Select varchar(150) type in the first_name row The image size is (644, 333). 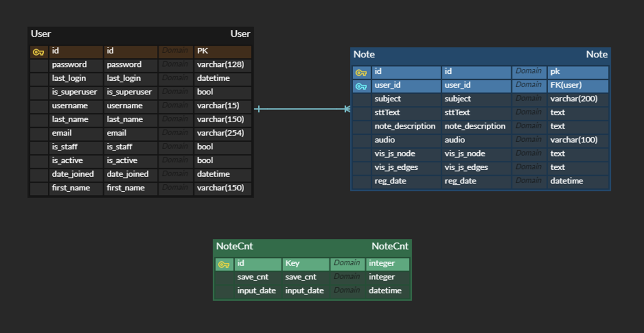pos(223,188)
